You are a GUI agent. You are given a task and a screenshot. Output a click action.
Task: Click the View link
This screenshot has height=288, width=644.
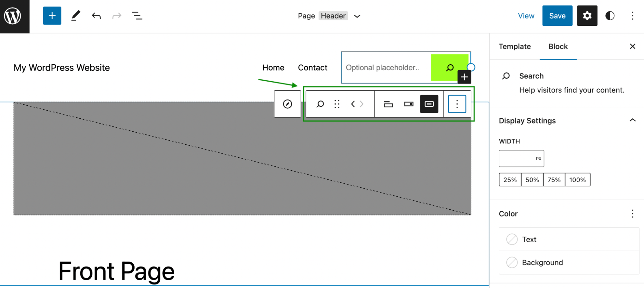pos(526,16)
